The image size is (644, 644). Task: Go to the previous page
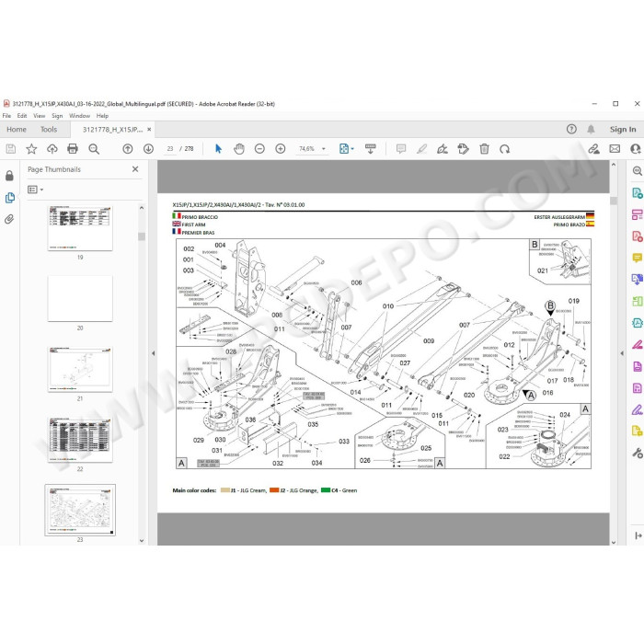(x=128, y=149)
